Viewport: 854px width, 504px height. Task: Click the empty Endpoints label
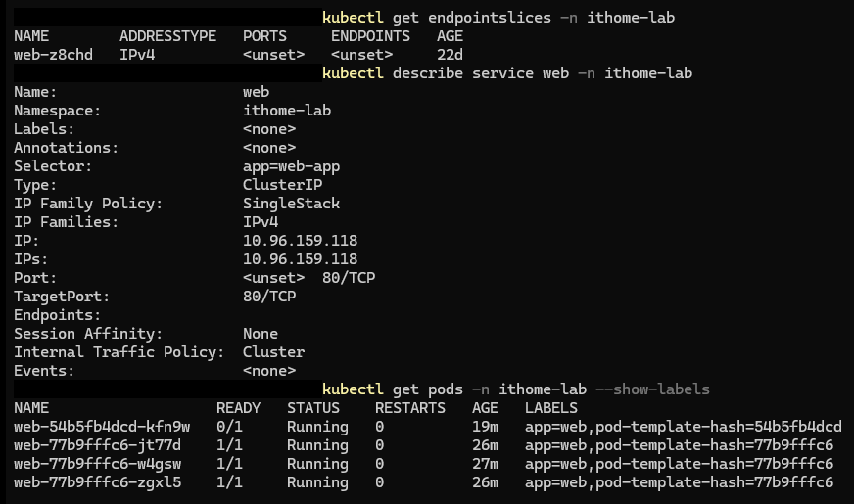57,315
